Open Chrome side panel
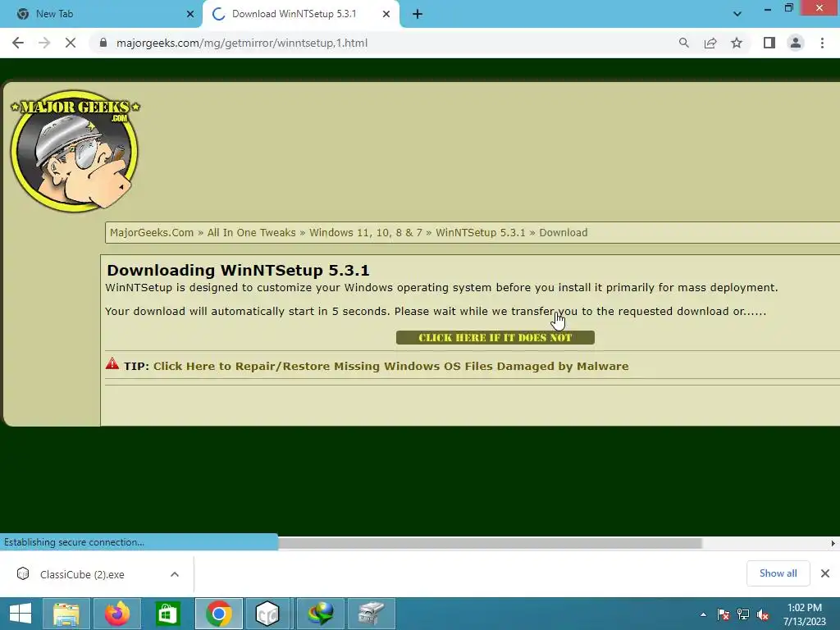Viewport: 840px width, 630px height. pos(769,43)
